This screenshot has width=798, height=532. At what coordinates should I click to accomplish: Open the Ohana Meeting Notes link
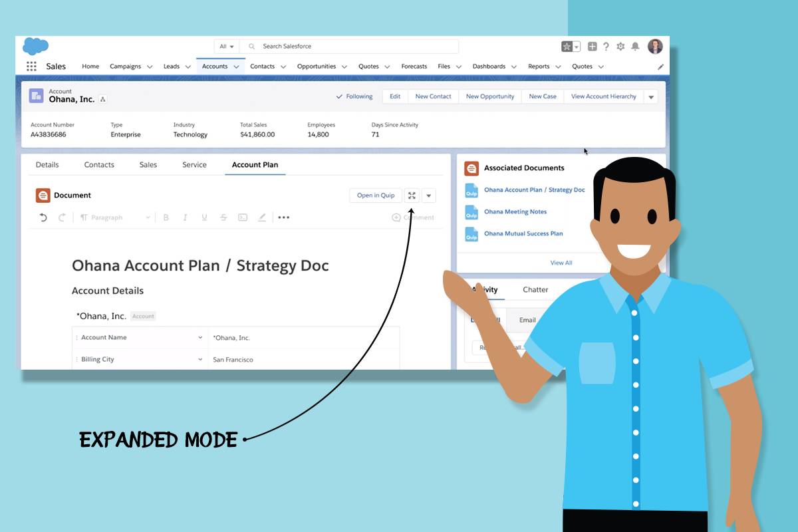(515, 212)
